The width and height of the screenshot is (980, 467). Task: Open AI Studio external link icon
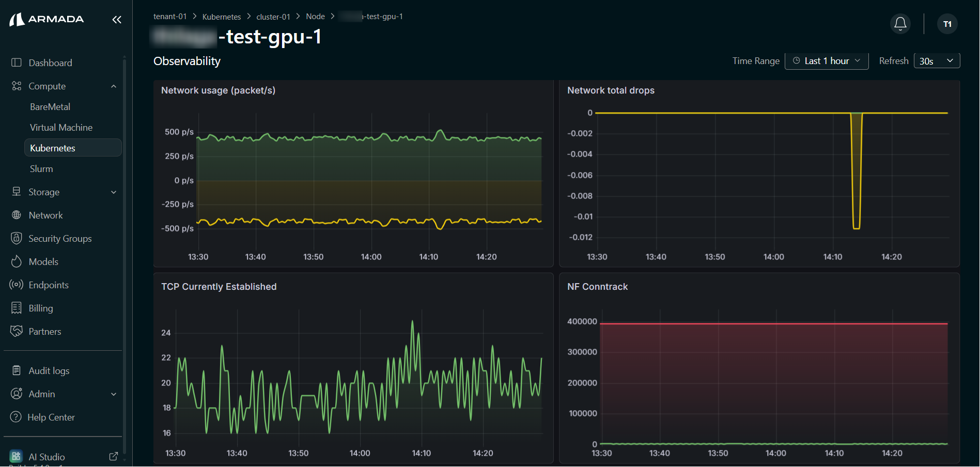point(114,456)
